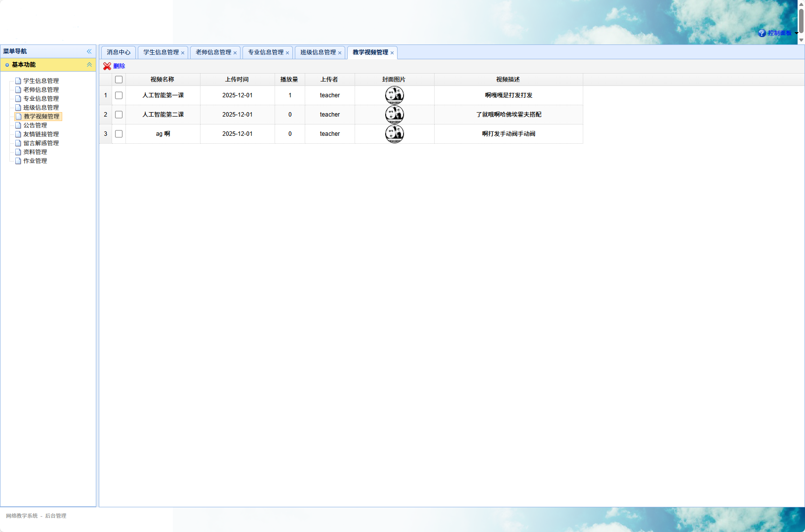Click the 删除 button label
This screenshot has width=805, height=532.
pos(119,66)
